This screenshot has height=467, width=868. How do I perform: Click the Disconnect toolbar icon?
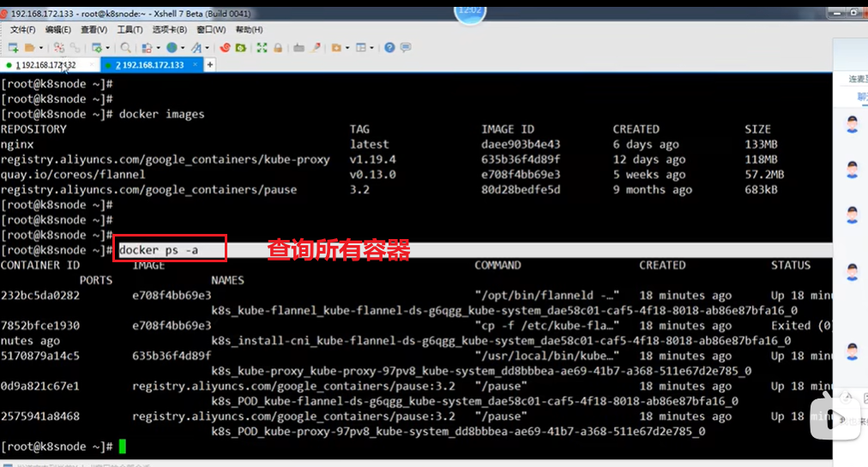click(59, 48)
